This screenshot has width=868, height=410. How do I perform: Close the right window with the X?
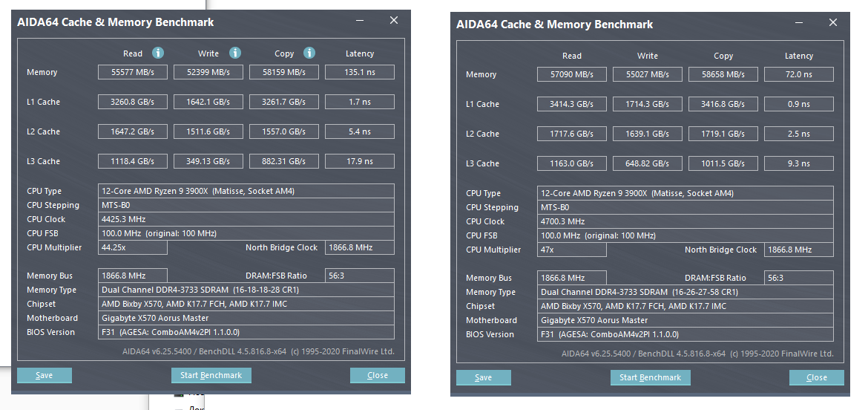[832, 23]
